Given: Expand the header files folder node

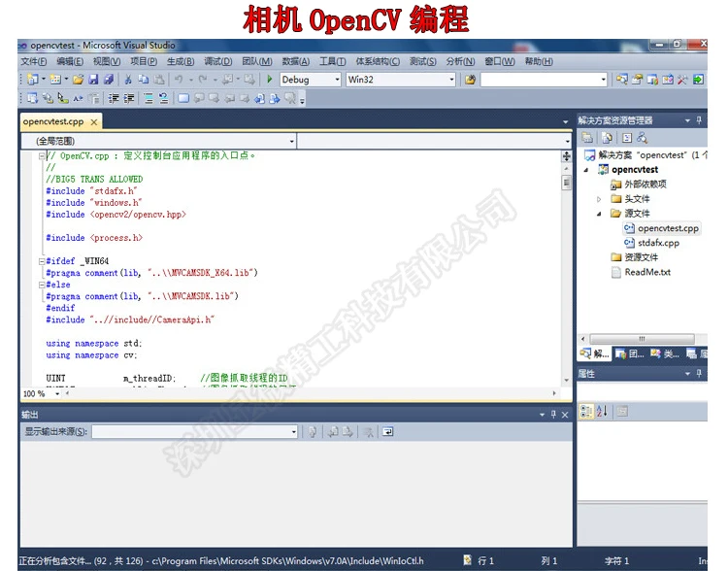Looking at the screenshot, I should tap(599, 199).
